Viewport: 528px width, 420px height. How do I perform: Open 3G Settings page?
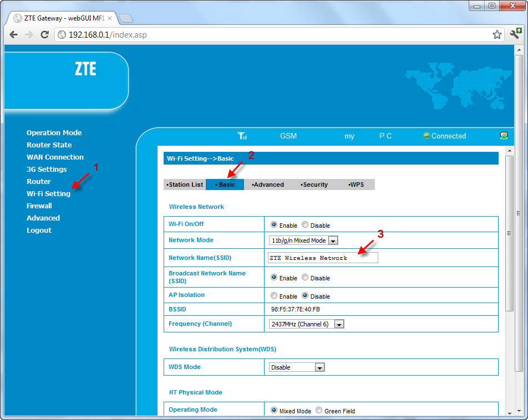(x=47, y=170)
